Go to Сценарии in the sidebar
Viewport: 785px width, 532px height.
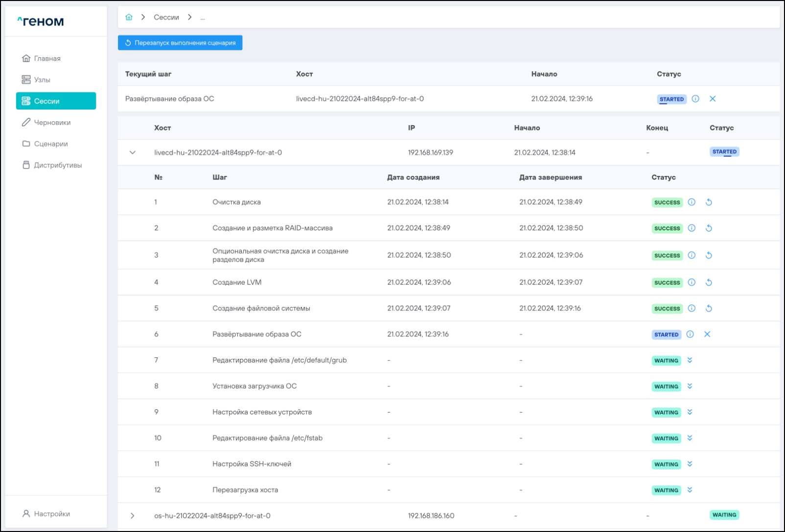[x=50, y=144]
